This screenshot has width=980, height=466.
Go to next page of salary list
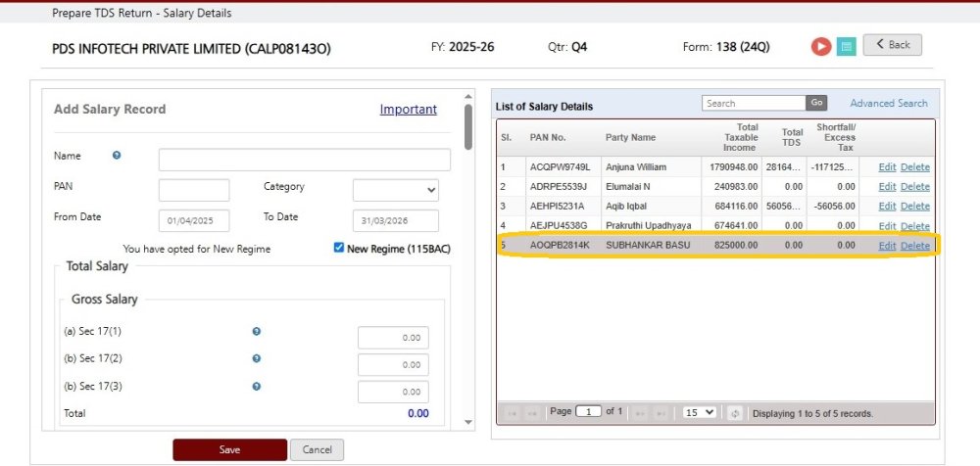641,413
